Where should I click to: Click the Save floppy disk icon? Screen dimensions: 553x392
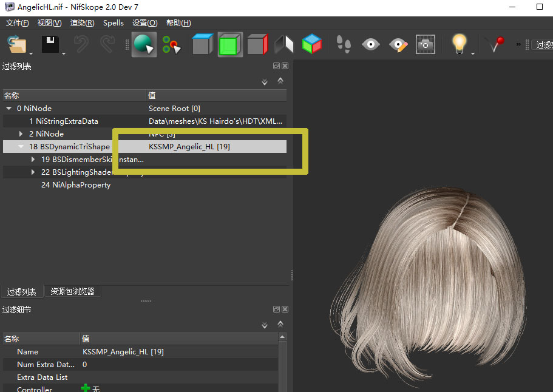(50, 44)
